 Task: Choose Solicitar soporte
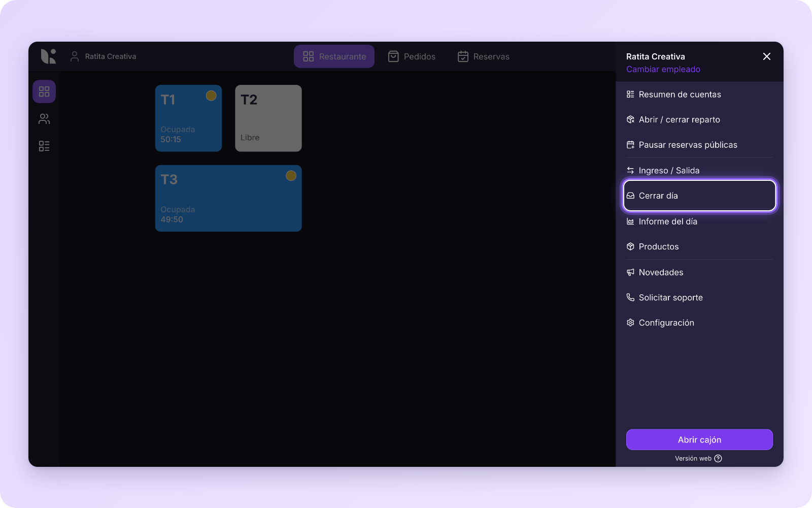[700, 297]
